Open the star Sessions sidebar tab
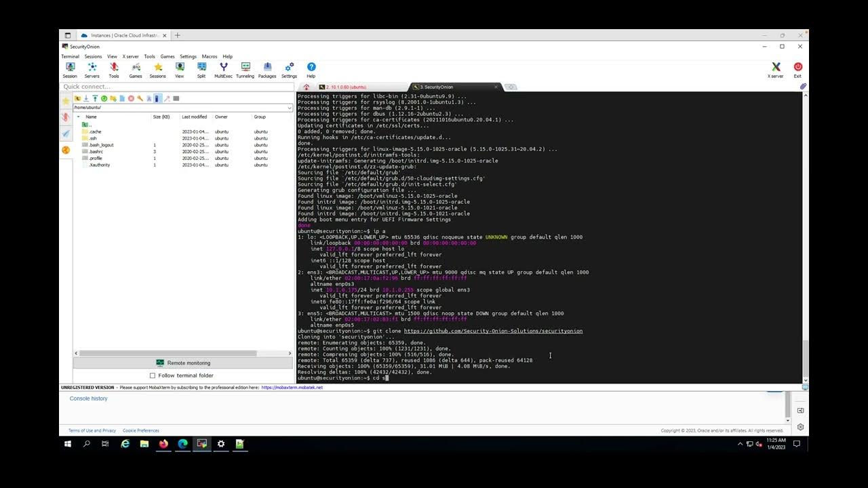Screen dimensions: 868x488 [66, 101]
